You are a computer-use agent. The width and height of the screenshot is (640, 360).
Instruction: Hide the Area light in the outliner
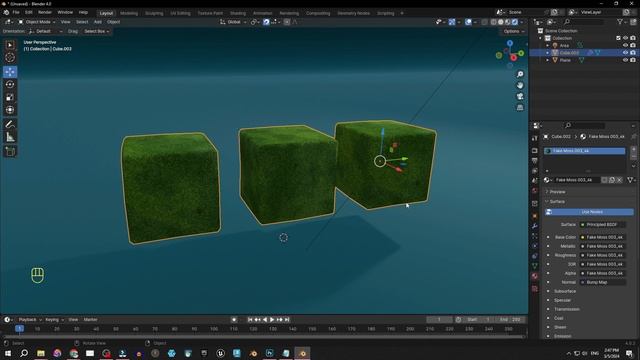pos(625,45)
